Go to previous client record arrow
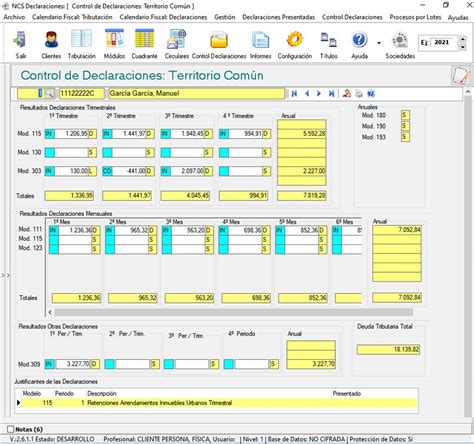 click(x=307, y=94)
